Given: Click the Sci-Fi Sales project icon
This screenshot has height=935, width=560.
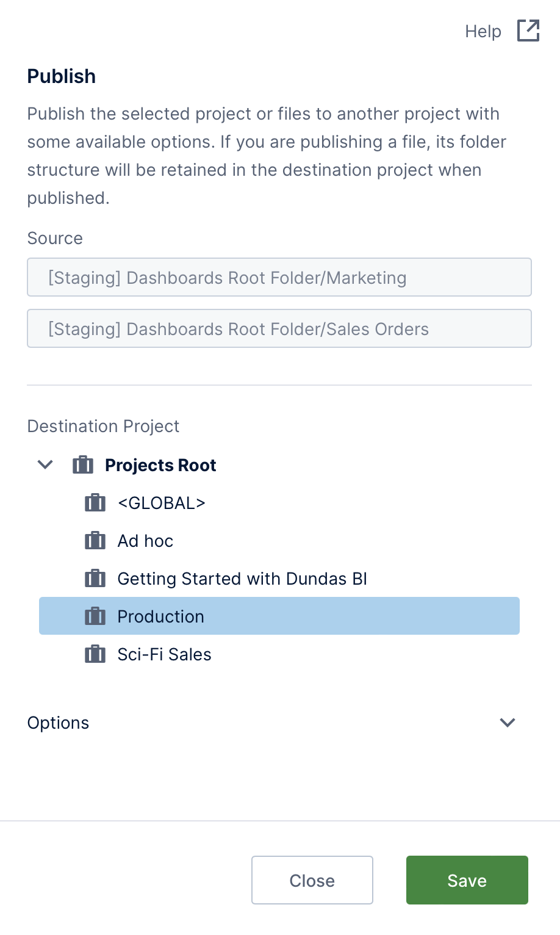Looking at the screenshot, I should click(95, 654).
